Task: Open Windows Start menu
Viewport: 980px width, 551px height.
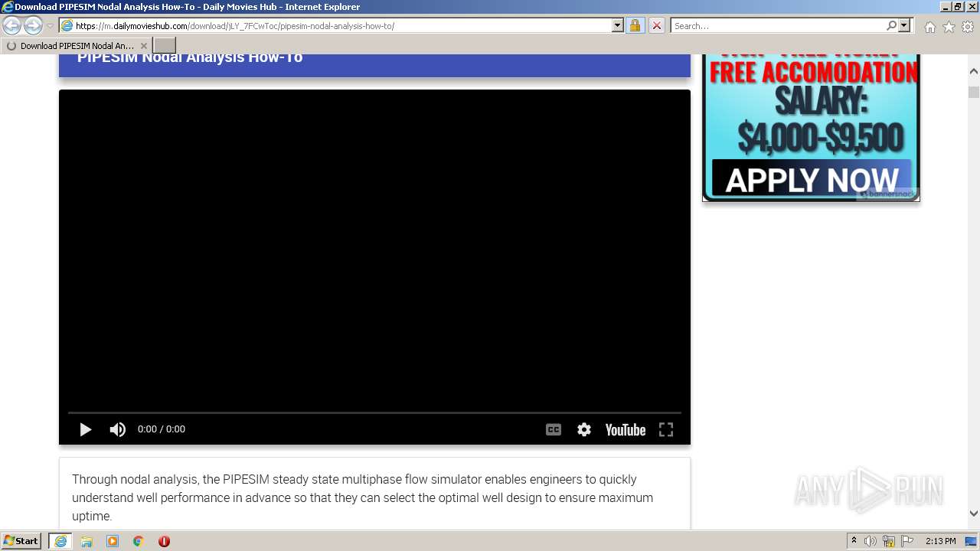Action: click(x=21, y=540)
